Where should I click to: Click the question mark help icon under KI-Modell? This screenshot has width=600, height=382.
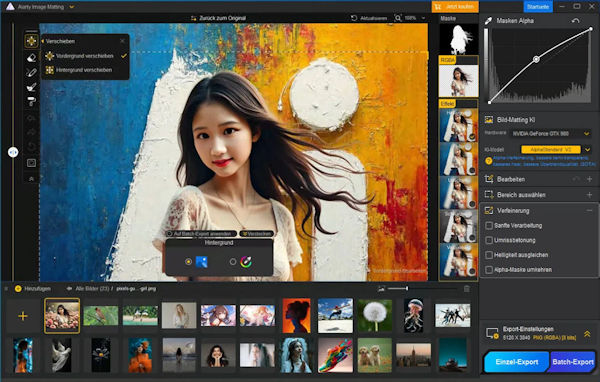(x=488, y=161)
